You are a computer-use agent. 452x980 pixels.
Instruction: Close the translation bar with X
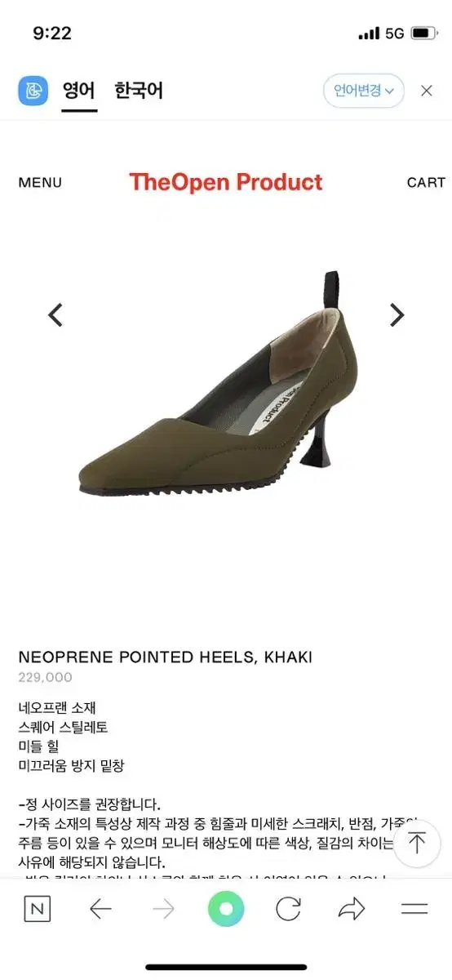click(427, 91)
